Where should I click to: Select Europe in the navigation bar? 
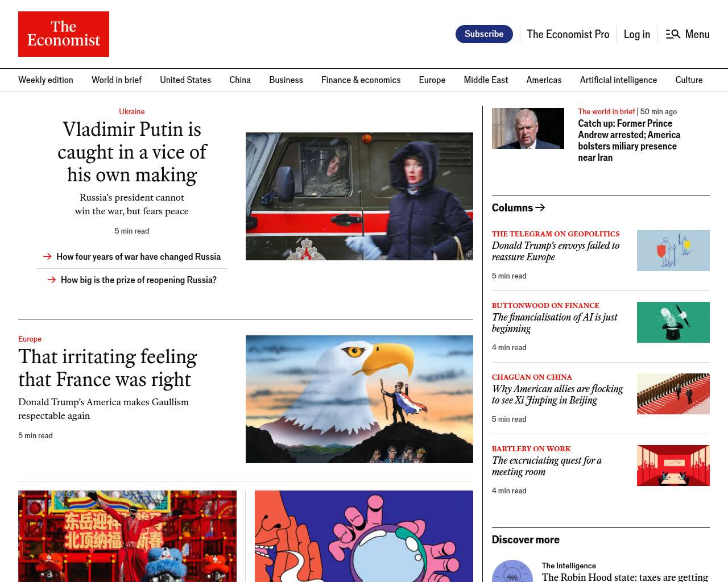[432, 80]
